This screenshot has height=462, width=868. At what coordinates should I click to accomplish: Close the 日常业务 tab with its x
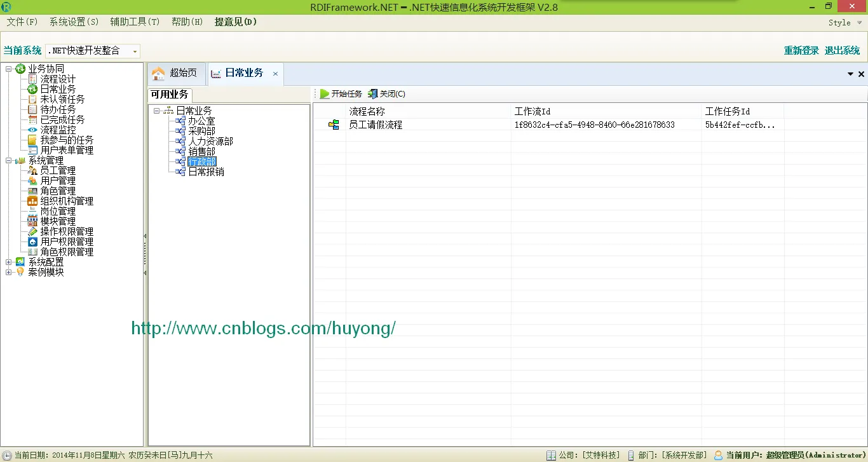275,74
